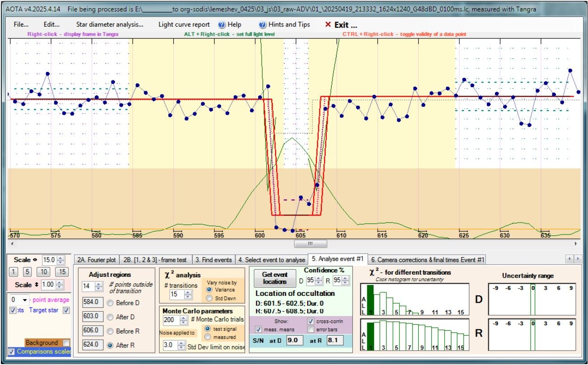Select the Before D radio button

tap(110, 303)
